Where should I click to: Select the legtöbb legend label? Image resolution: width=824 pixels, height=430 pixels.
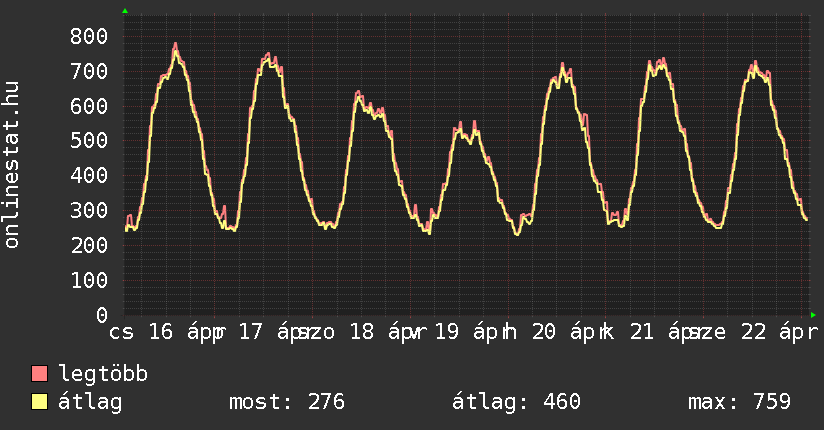coord(104,375)
